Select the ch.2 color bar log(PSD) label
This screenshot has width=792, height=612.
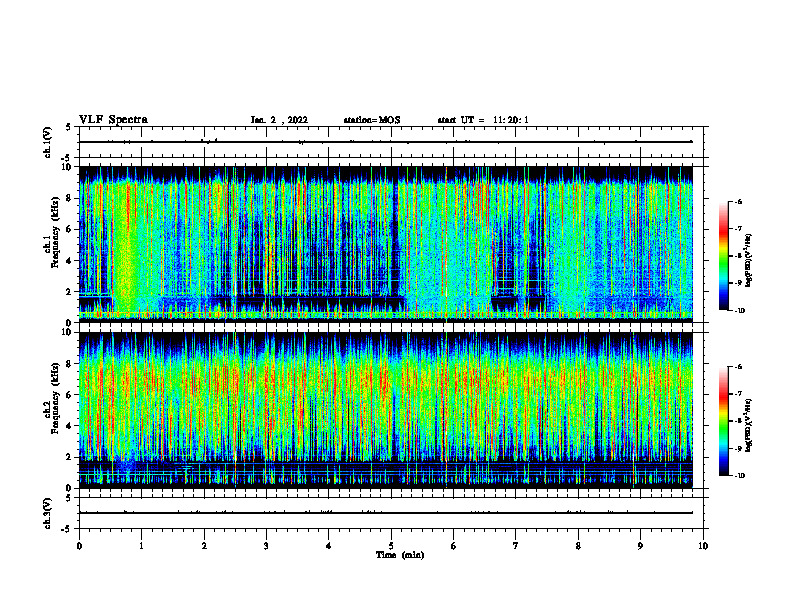tap(749, 426)
